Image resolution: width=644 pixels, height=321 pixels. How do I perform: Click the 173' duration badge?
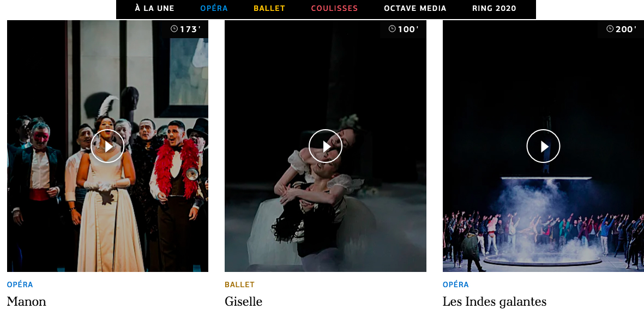point(185,29)
